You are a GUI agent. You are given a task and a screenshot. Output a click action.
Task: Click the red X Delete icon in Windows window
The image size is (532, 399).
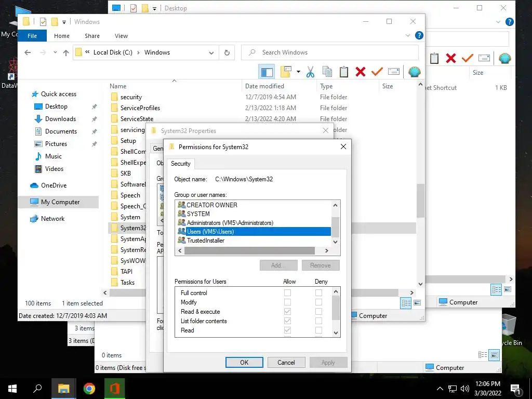(361, 72)
